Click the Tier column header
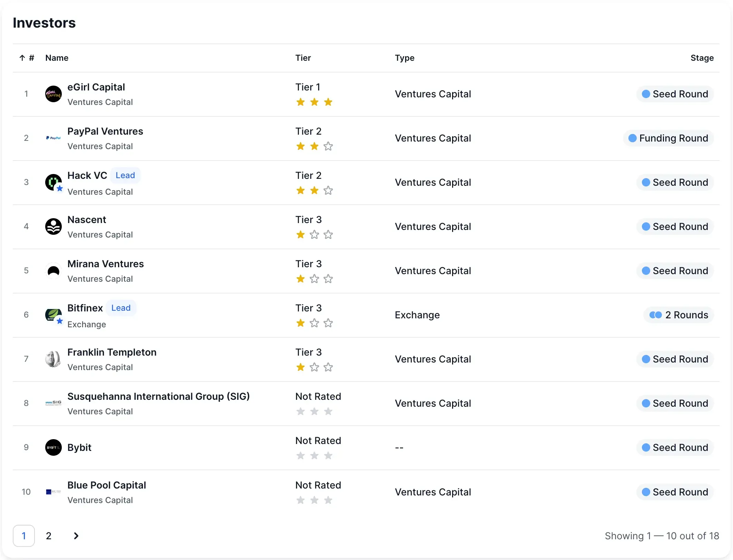The width and height of the screenshot is (733, 560). pyautogui.click(x=303, y=58)
